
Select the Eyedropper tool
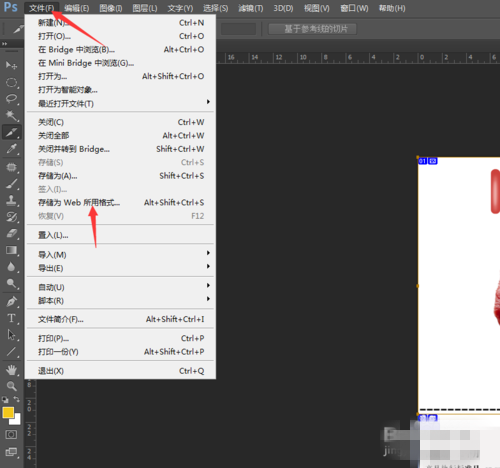[11, 149]
